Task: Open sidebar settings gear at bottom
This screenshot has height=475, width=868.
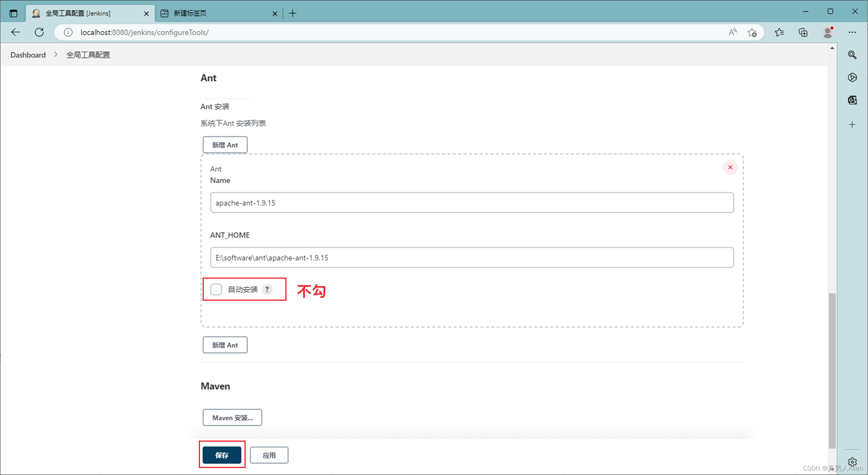Action: coord(853,462)
